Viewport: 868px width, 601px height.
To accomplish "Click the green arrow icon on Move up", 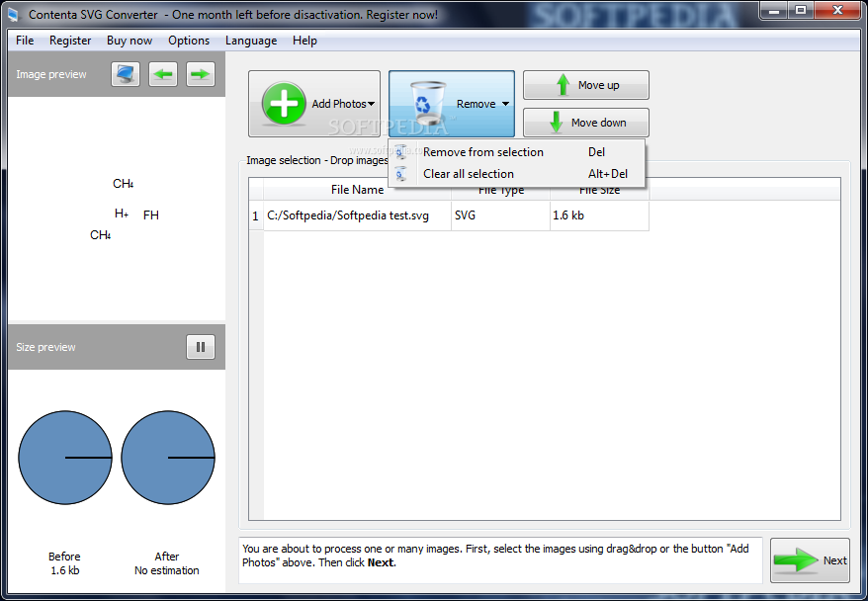I will pyautogui.click(x=563, y=85).
